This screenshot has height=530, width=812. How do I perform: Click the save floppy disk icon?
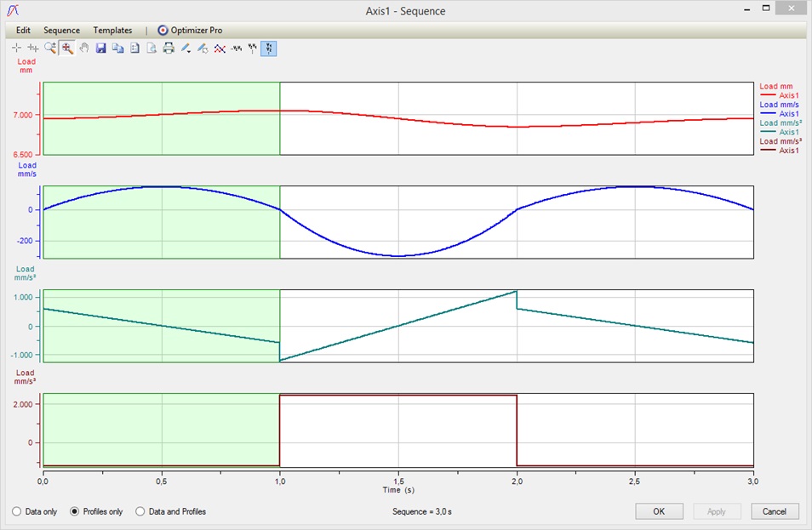(101, 48)
